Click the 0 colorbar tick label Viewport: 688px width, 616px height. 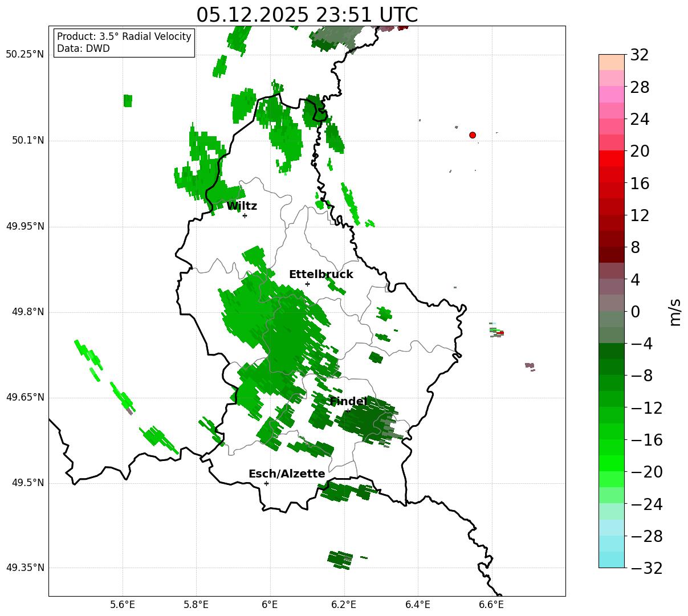635,312
